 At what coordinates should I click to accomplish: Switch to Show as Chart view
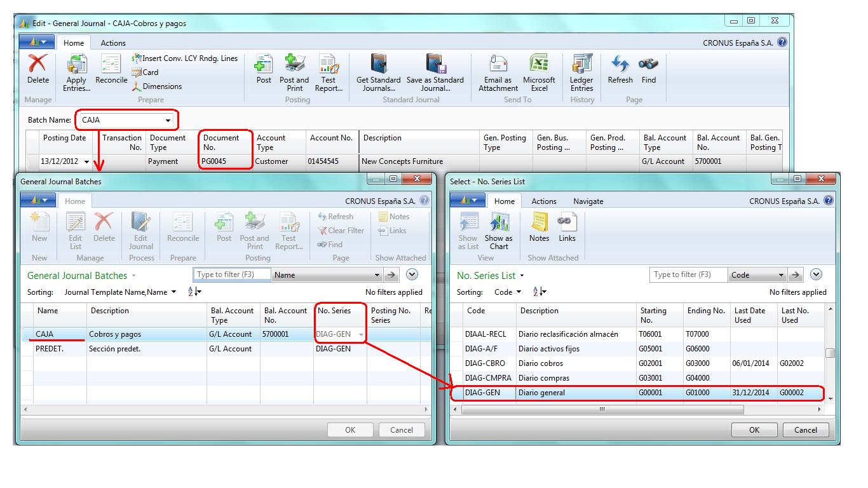coord(499,230)
